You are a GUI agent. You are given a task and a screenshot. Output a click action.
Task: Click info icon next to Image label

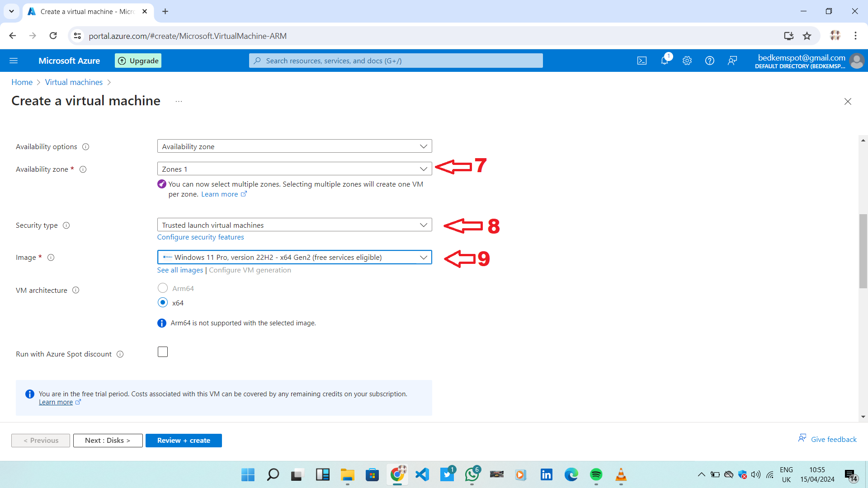click(51, 258)
